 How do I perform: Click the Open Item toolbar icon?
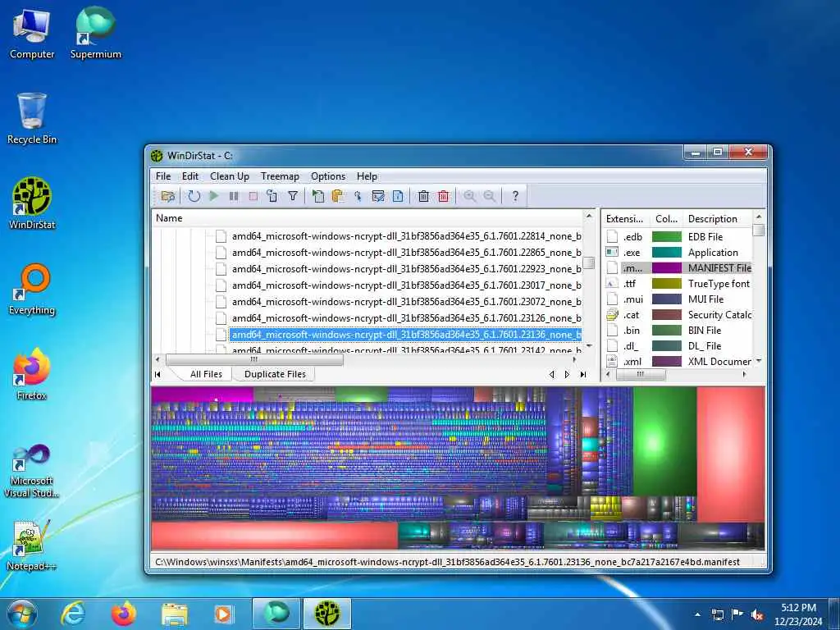click(318, 196)
